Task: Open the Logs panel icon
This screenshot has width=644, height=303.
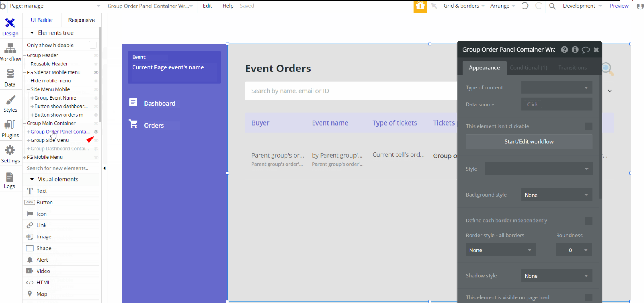Action: tap(9, 180)
